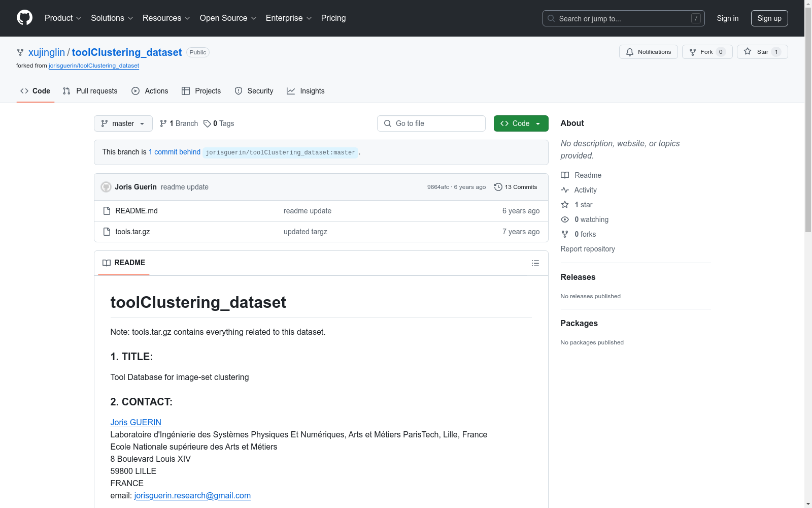Click the 9664afc commit hash
Screen dimensions: 812x508
(438, 187)
